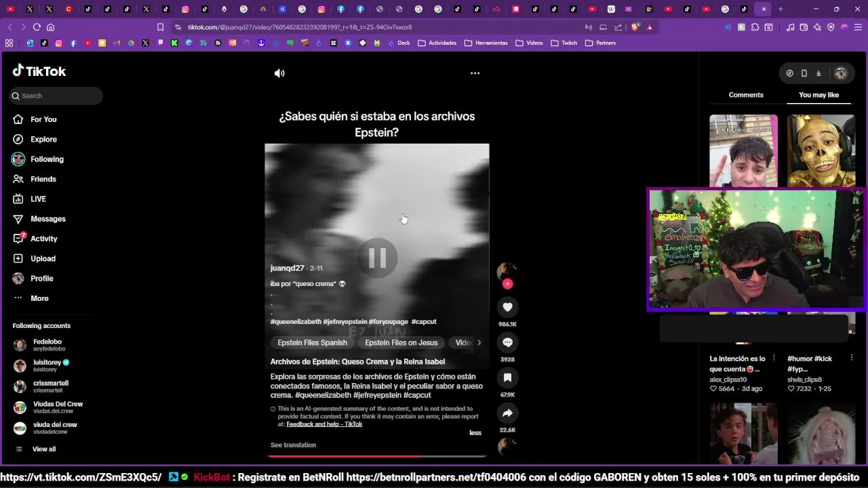Screen dimensions: 868x488
Task: Click the phone app icon in the top pill
Action: pos(804,73)
